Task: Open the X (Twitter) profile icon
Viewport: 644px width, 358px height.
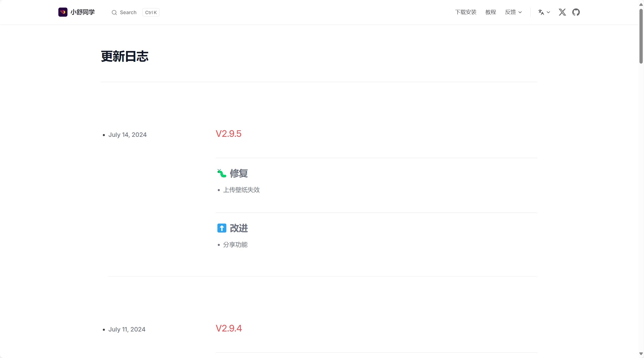Action: click(x=562, y=12)
